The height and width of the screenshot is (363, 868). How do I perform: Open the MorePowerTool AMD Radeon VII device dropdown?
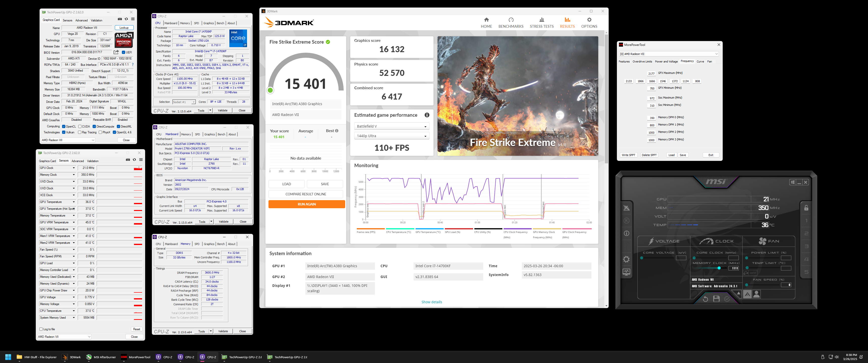tap(669, 54)
